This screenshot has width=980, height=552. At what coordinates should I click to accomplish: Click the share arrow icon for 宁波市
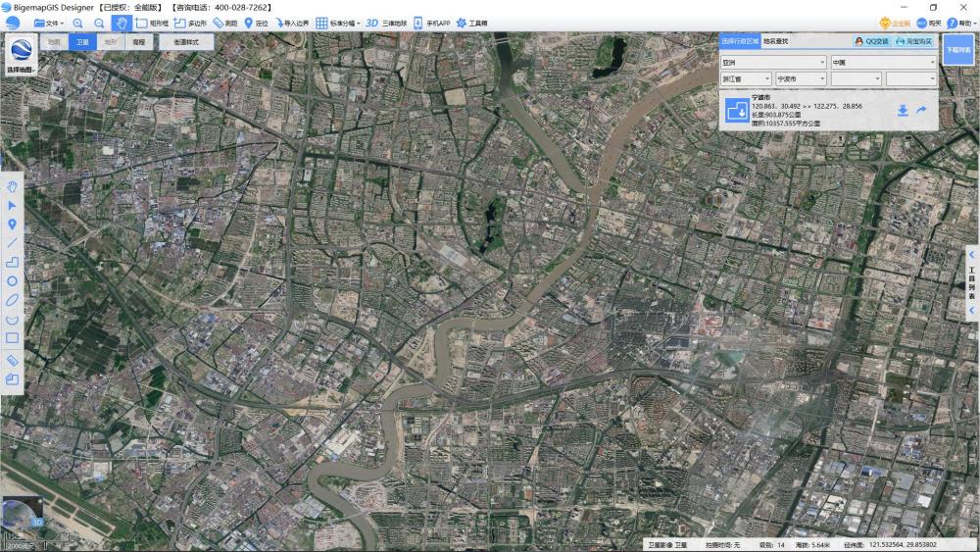[921, 110]
